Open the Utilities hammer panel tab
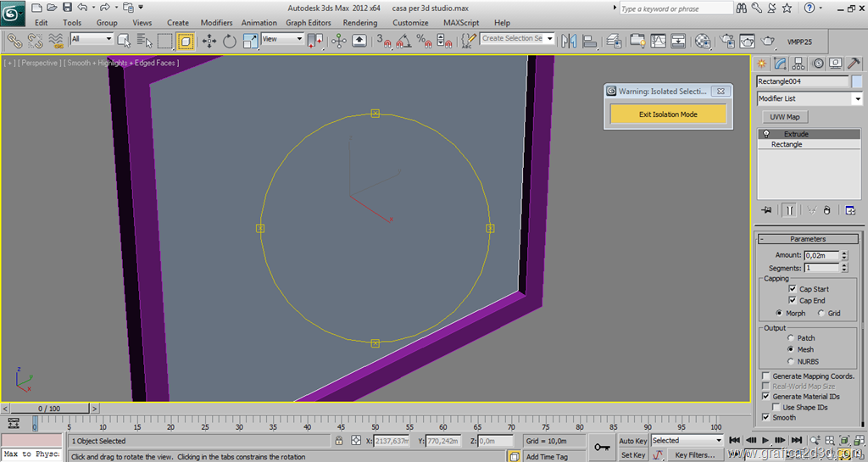The width and height of the screenshot is (868, 462). [x=854, y=64]
